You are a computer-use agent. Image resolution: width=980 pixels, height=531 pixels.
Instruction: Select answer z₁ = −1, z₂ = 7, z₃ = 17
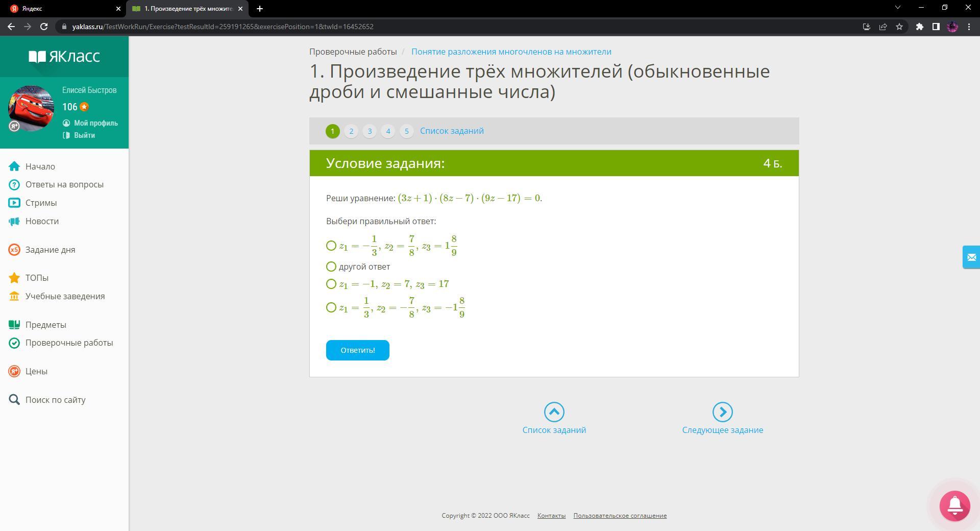(x=331, y=284)
